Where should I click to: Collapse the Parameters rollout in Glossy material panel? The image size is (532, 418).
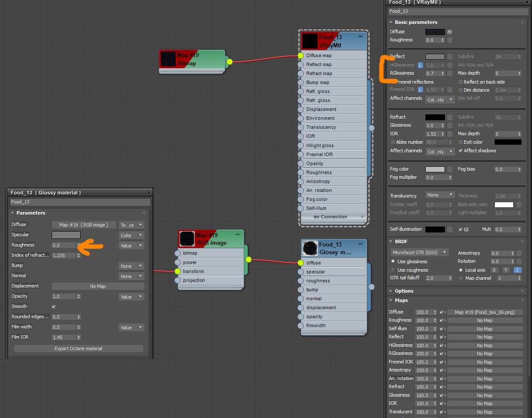[x=13, y=213]
